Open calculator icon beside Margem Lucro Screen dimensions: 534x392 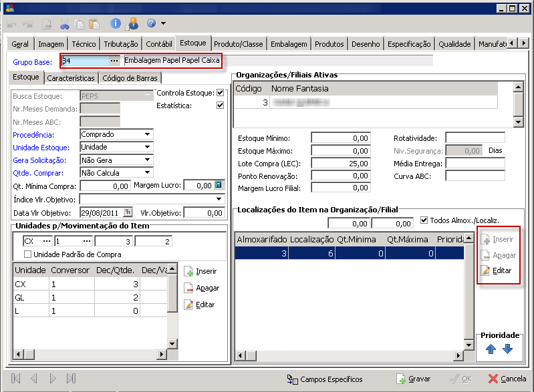[219, 186]
